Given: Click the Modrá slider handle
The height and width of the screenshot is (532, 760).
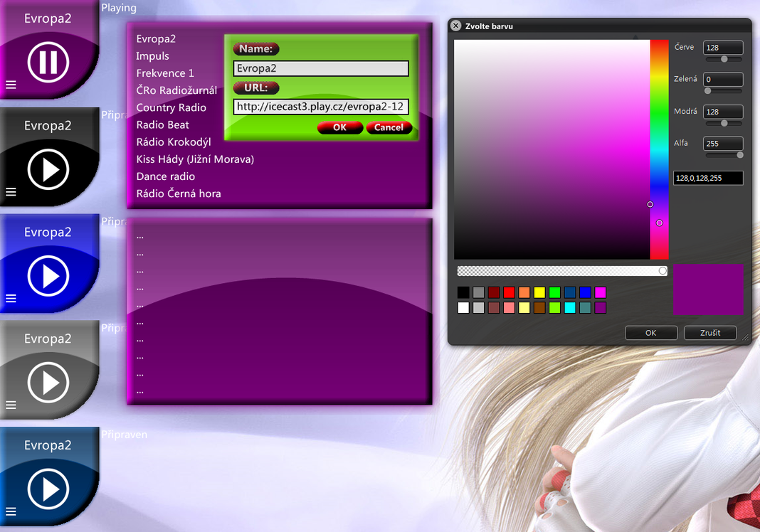Looking at the screenshot, I should click(x=724, y=123).
